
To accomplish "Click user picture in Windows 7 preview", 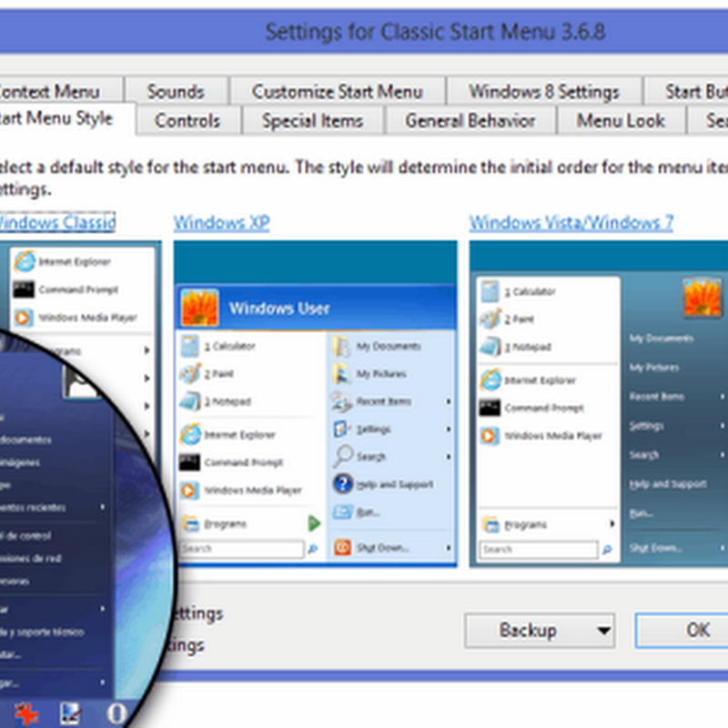I will [703, 298].
